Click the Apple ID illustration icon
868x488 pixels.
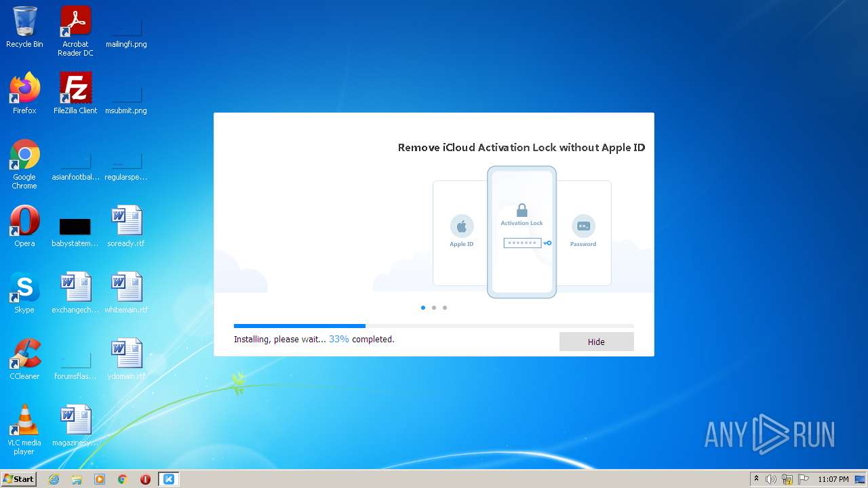[462, 226]
